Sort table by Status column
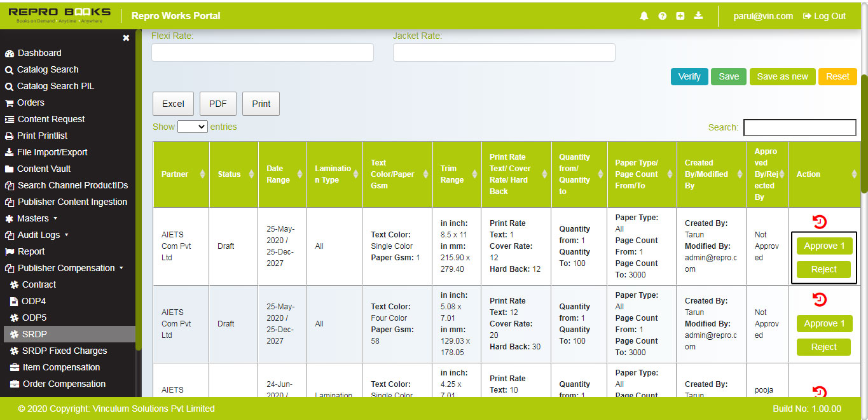Screen dimensions: 868x420 click(251, 174)
